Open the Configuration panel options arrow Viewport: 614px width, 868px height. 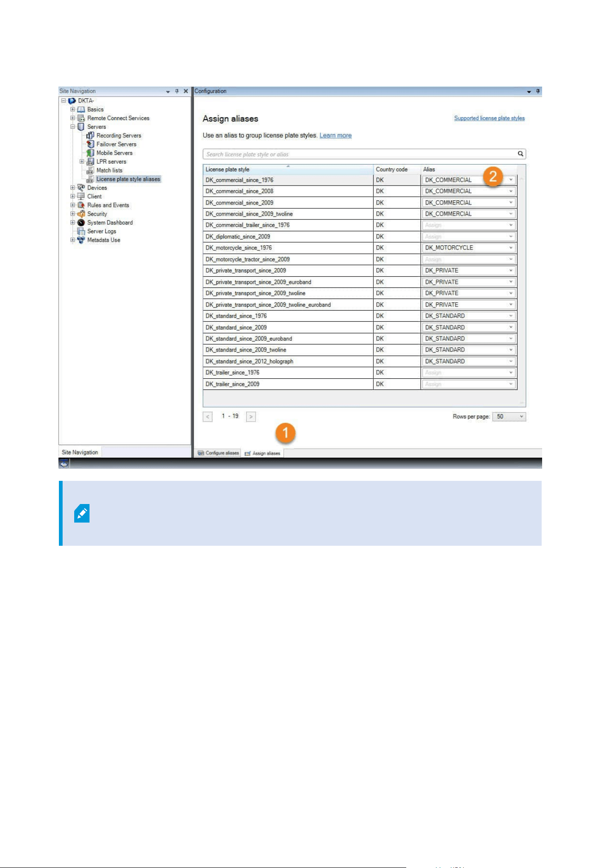tap(529, 92)
